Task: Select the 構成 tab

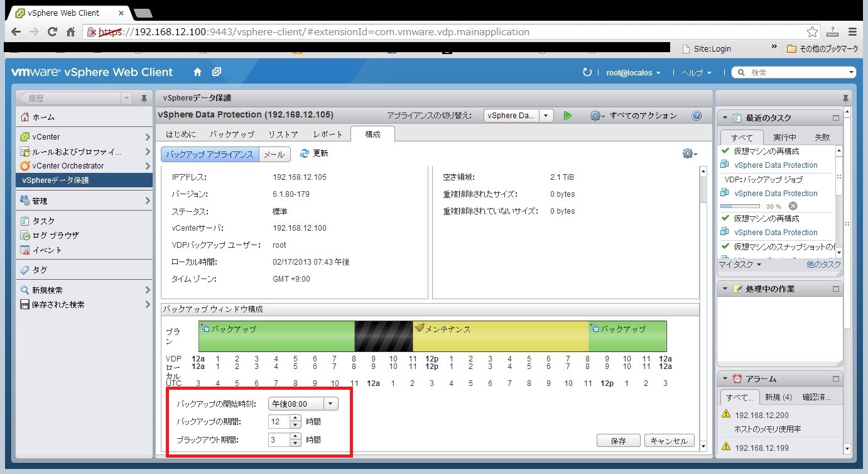Action: (x=372, y=135)
